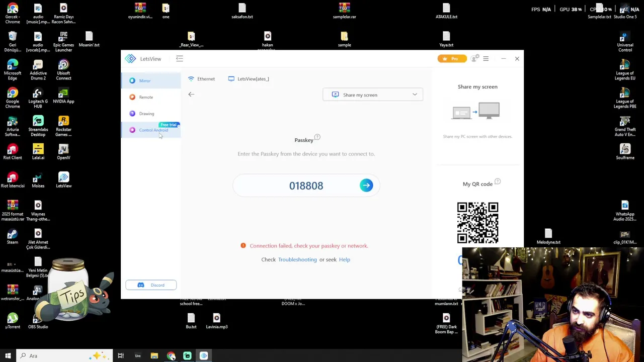Click the orange Pro upgrade button

point(452,59)
